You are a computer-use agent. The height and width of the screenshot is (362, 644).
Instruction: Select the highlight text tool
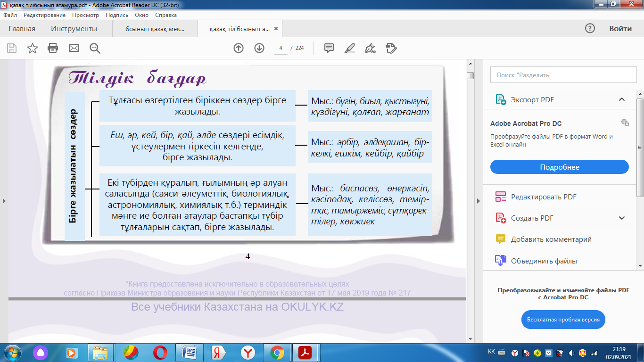(350, 48)
